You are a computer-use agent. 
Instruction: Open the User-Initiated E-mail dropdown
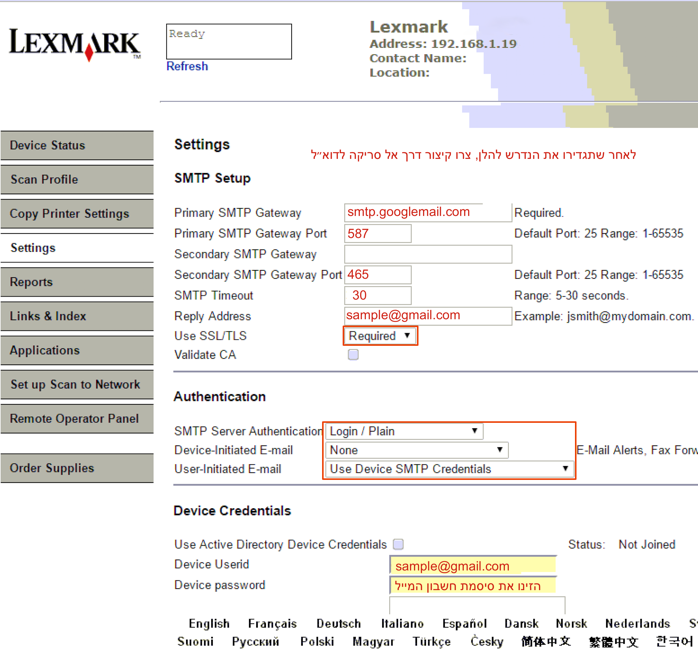click(449, 469)
